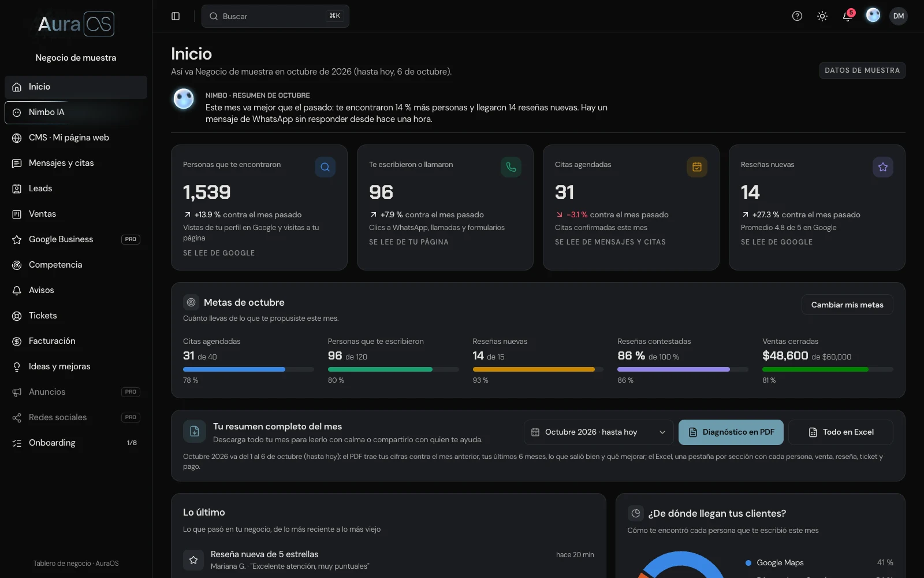Click the Ventas cerradas 81 % progress bar
The width and height of the screenshot is (924, 578).
(x=828, y=369)
